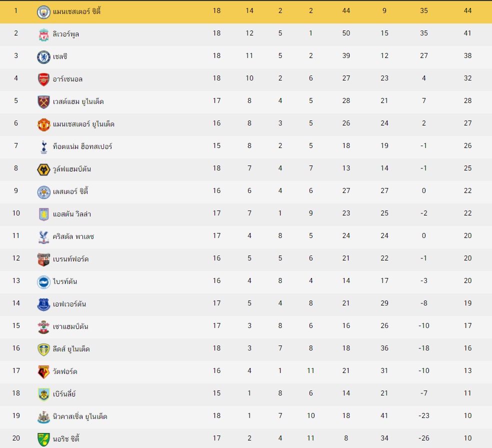The width and height of the screenshot is (492, 448).
Task: Click the Manchester United red crest
Action: pyautogui.click(x=43, y=124)
